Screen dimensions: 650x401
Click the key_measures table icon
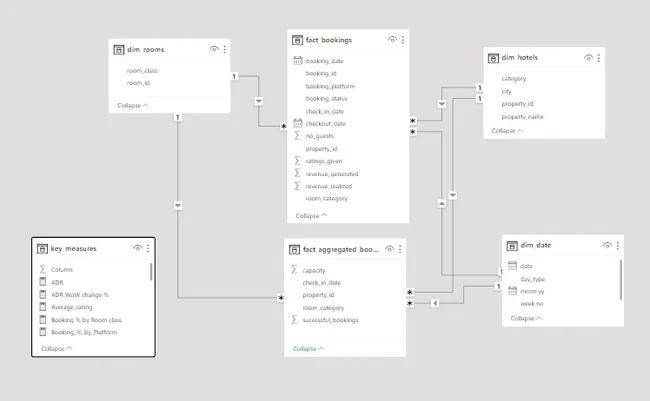42,249
